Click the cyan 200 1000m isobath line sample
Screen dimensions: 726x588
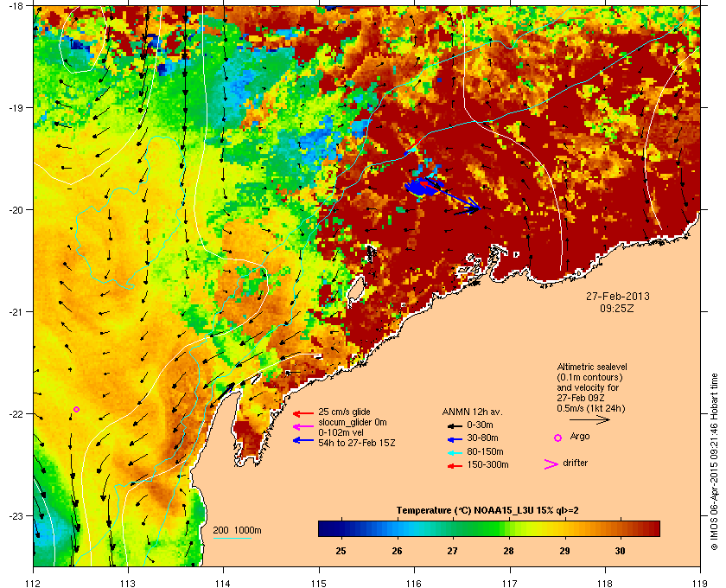pos(232,538)
